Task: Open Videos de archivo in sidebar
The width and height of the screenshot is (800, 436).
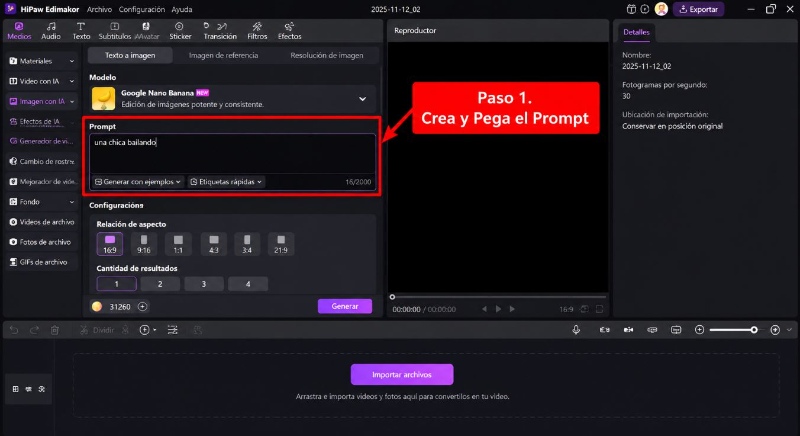Action: pos(42,222)
